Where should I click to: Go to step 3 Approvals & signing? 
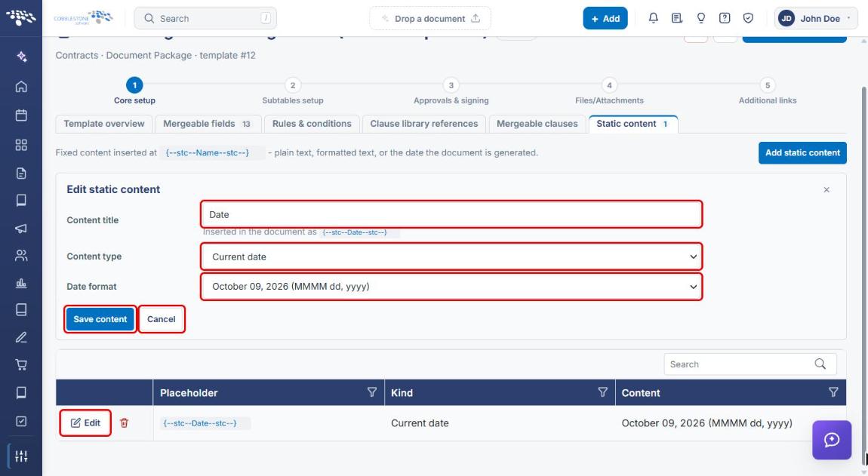(x=451, y=91)
